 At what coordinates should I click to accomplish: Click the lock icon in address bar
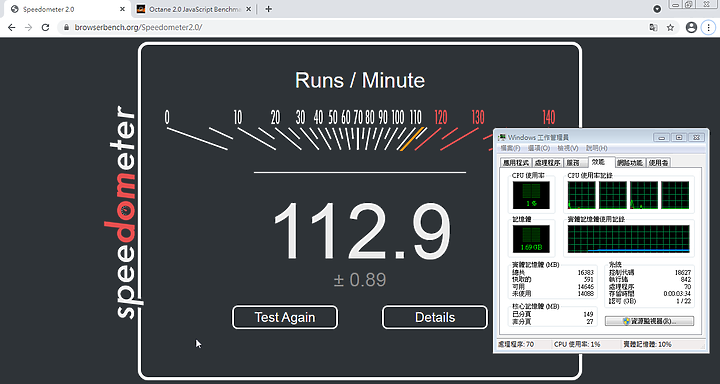[67, 28]
